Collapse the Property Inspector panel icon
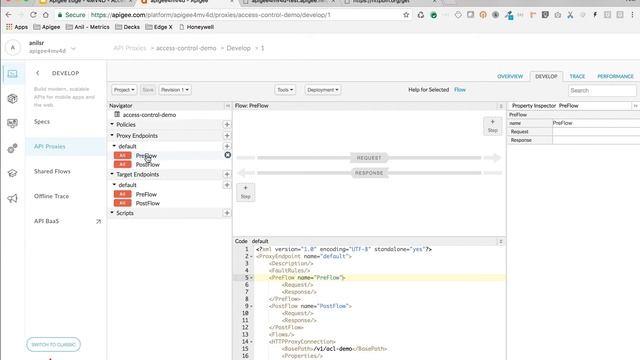 [635, 106]
